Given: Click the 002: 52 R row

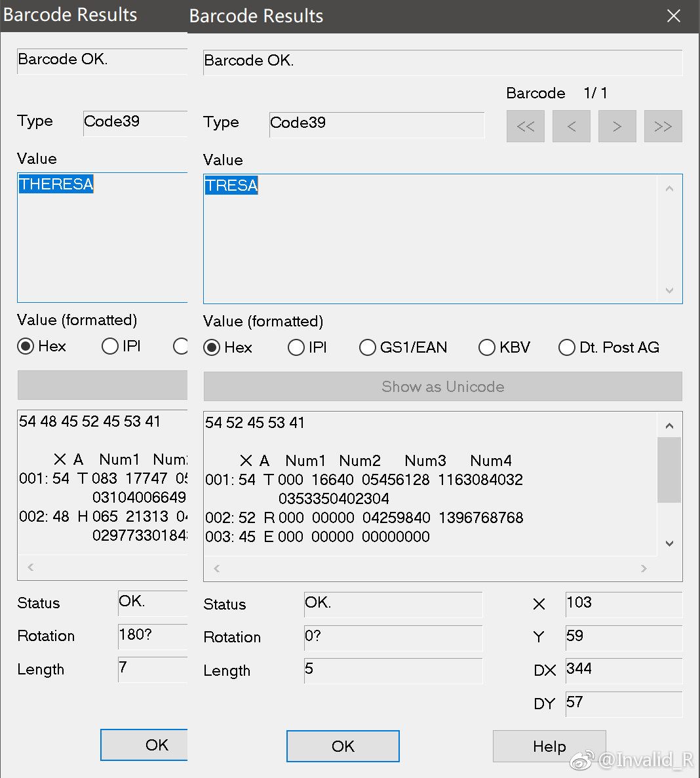Looking at the screenshot, I should pyautogui.click(x=364, y=518).
